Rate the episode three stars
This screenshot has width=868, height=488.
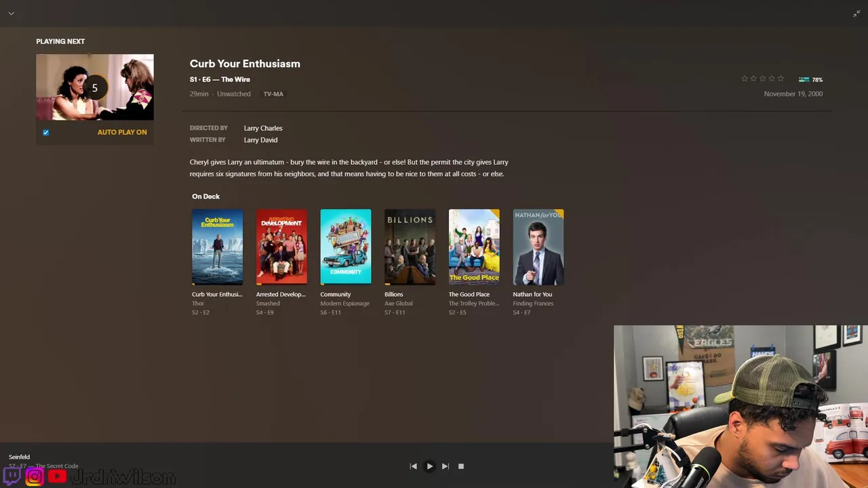tap(762, 79)
